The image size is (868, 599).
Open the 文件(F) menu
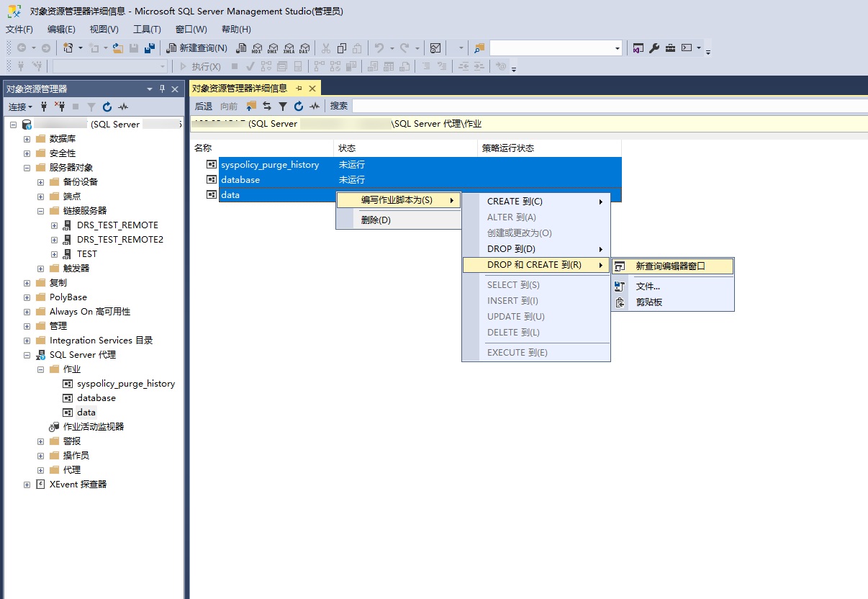coord(19,30)
